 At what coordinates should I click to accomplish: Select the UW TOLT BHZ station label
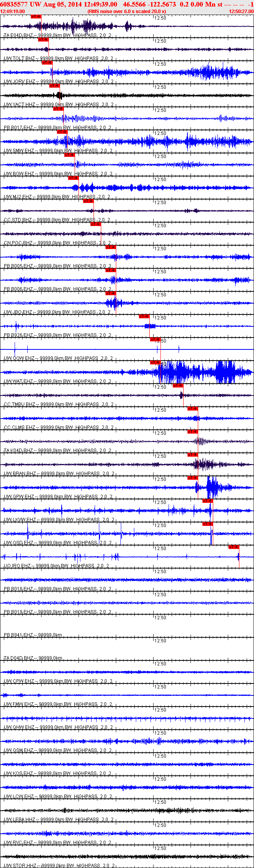pos(58,58)
